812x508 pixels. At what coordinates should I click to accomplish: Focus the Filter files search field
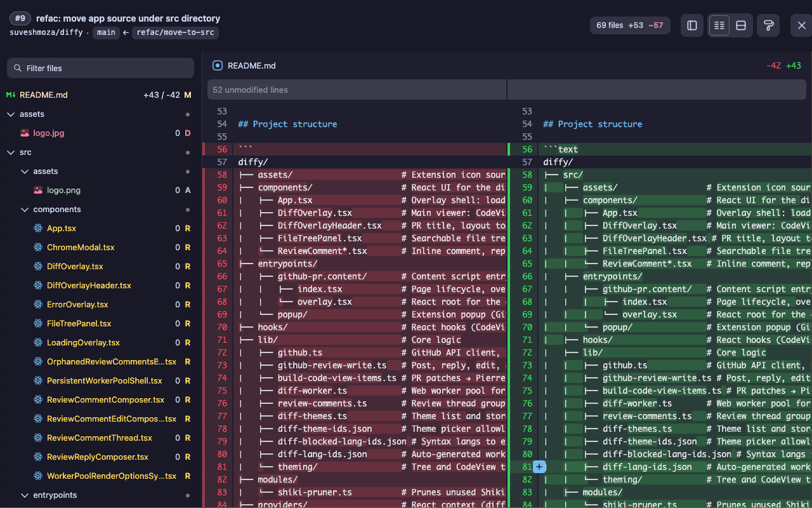[100, 68]
